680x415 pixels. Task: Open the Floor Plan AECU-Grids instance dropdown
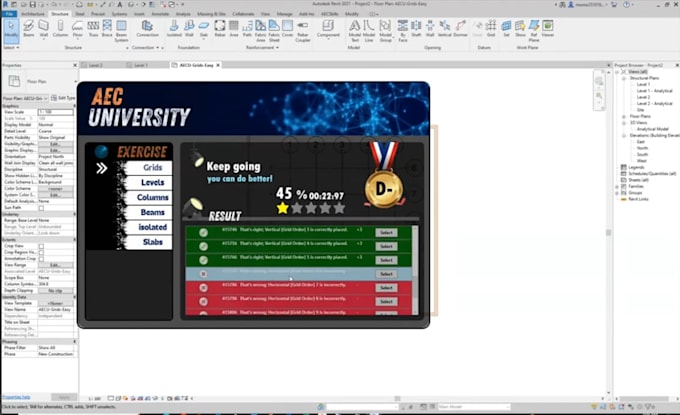[x=25, y=98]
